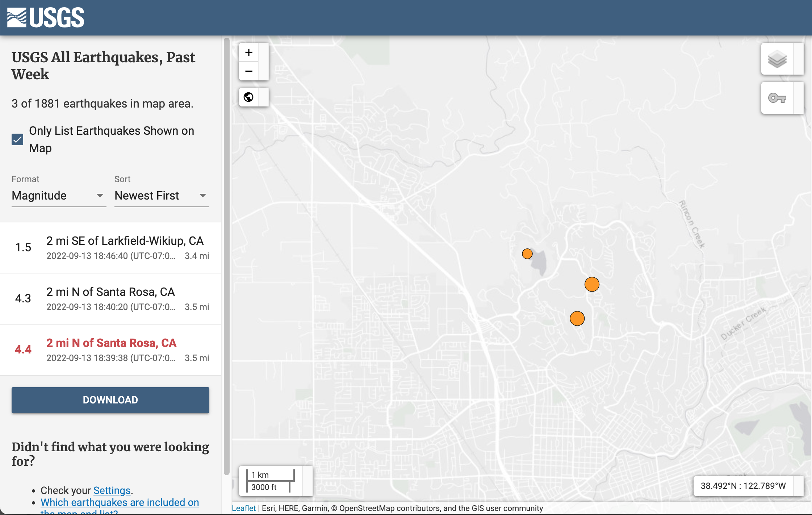The width and height of the screenshot is (812, 515).
Task: Zoom out the map with minus button
Action: tap(249, 71)
